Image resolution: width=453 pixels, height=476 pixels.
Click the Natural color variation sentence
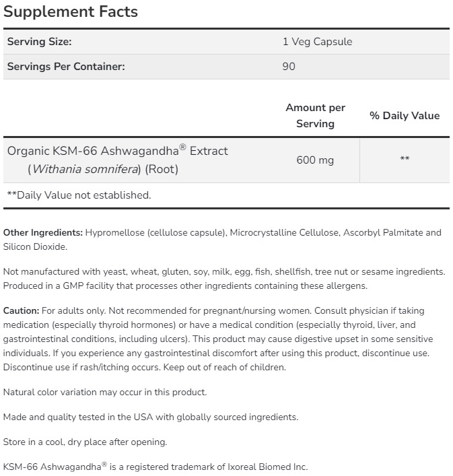[105, 392]
